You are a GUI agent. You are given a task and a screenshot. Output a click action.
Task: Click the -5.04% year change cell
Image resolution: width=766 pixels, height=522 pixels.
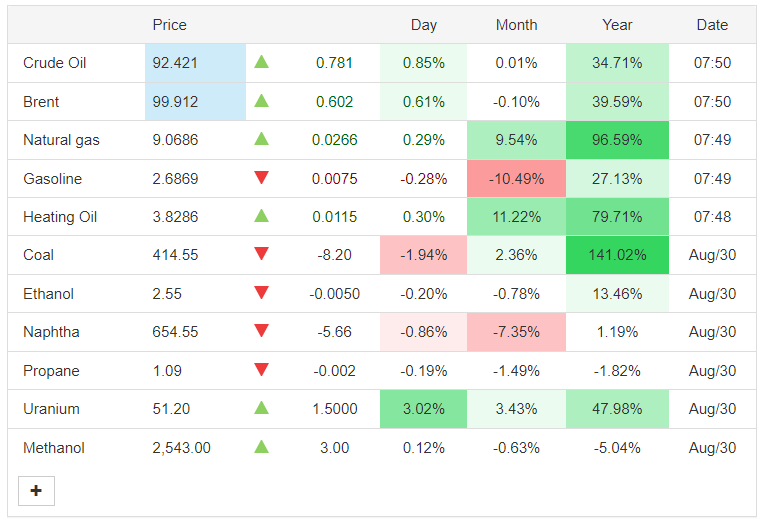coord(617,448)
